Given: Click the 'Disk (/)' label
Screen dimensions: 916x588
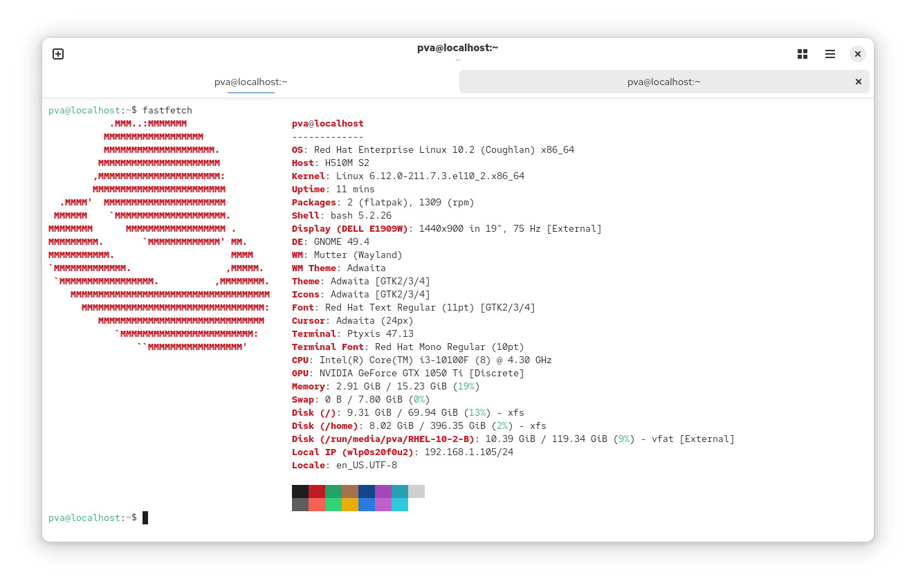Looking at the screenshot, I should point(314,412).
